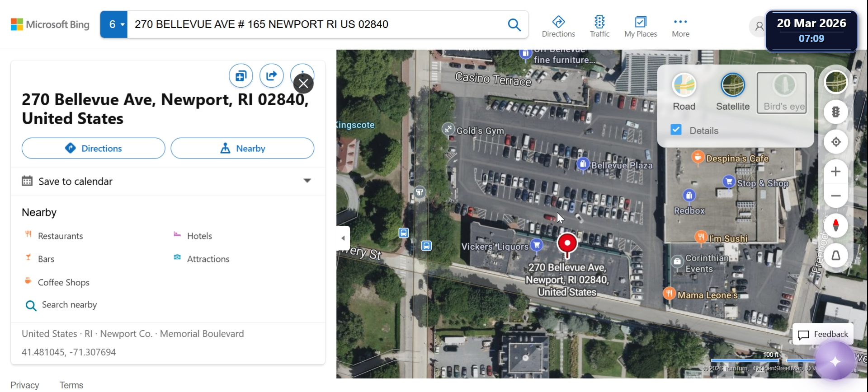Image resolution: width=868 pixels, height=392 pixels.
Task: Zoom in the map with plus
Action: tap(836, 172)
